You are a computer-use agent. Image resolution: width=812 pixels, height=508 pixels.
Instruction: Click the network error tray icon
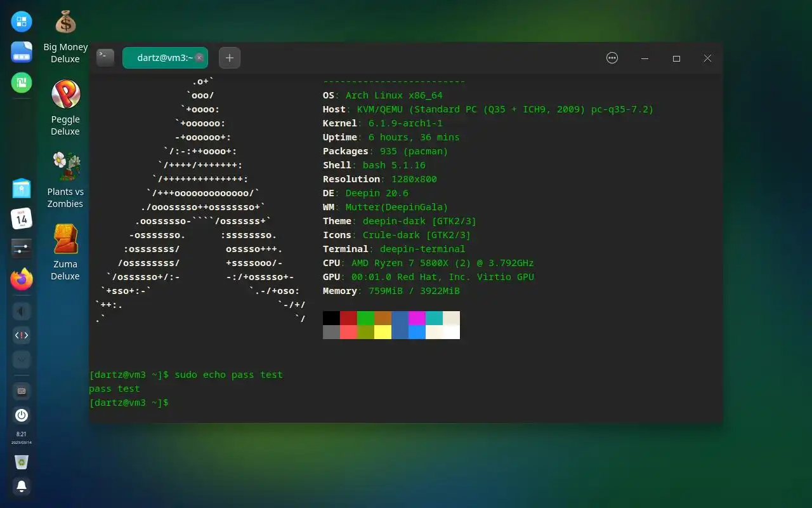coord(22,335)
